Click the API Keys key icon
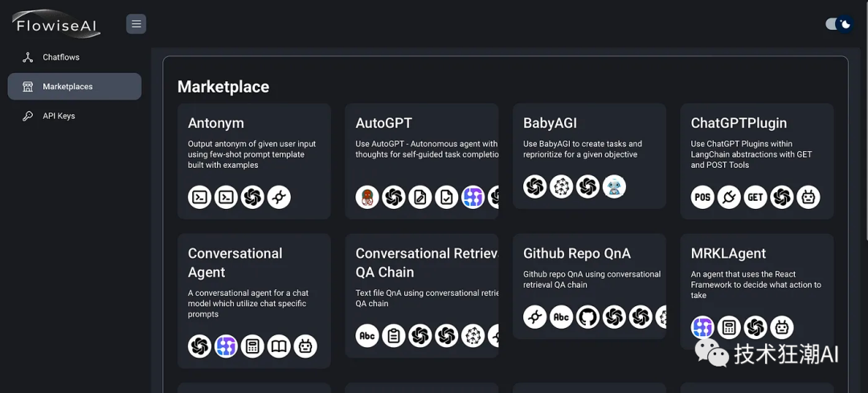The height and width of the screenshot is (393, 868). pyautogui.click(x=27, y=116)
